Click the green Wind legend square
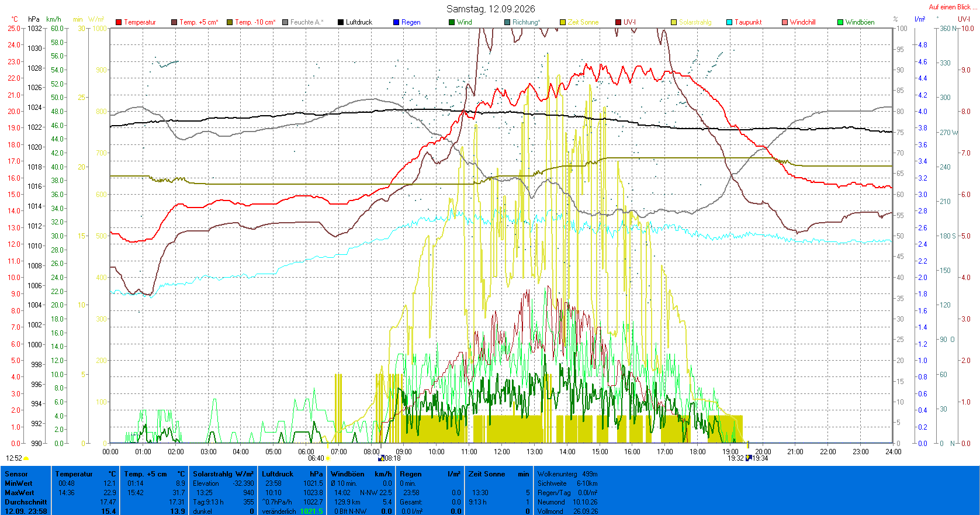 (x=452, y=22)
